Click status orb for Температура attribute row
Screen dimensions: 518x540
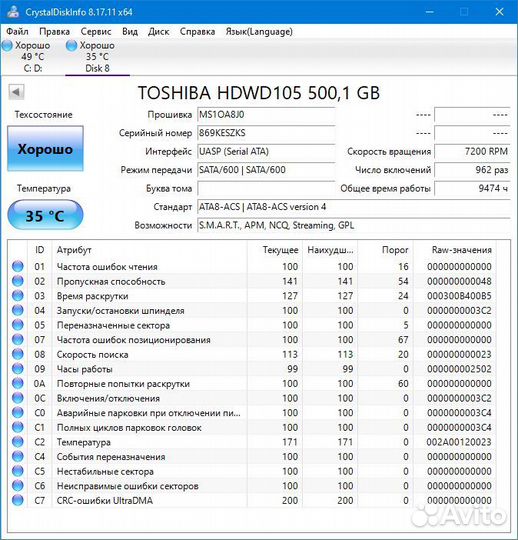[18, 442]
